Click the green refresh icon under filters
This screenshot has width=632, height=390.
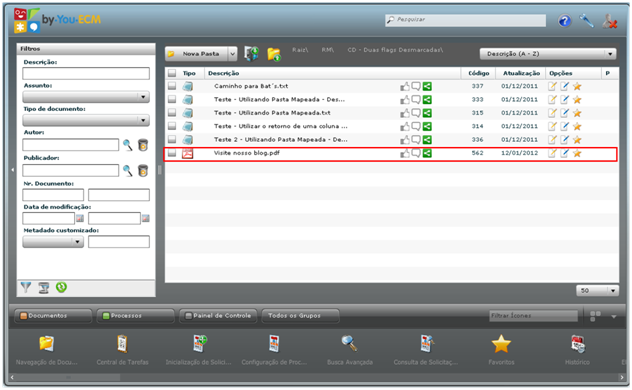click(x=61, y=287)
